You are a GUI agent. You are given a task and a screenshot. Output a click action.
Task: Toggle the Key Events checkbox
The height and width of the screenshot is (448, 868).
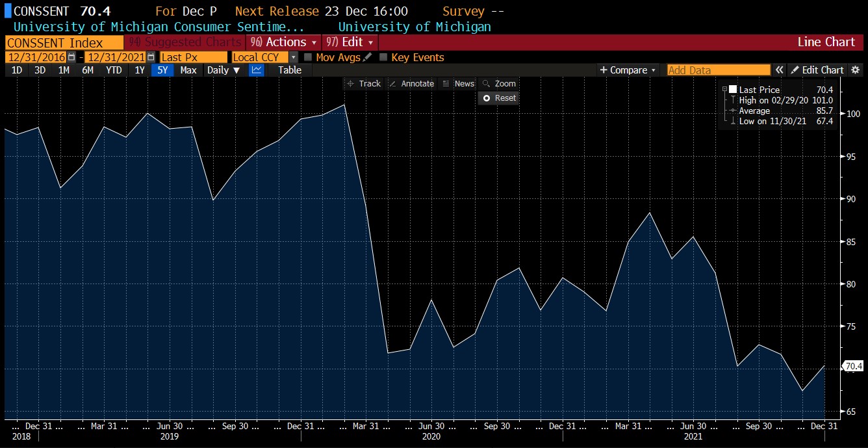click(383, 57)
